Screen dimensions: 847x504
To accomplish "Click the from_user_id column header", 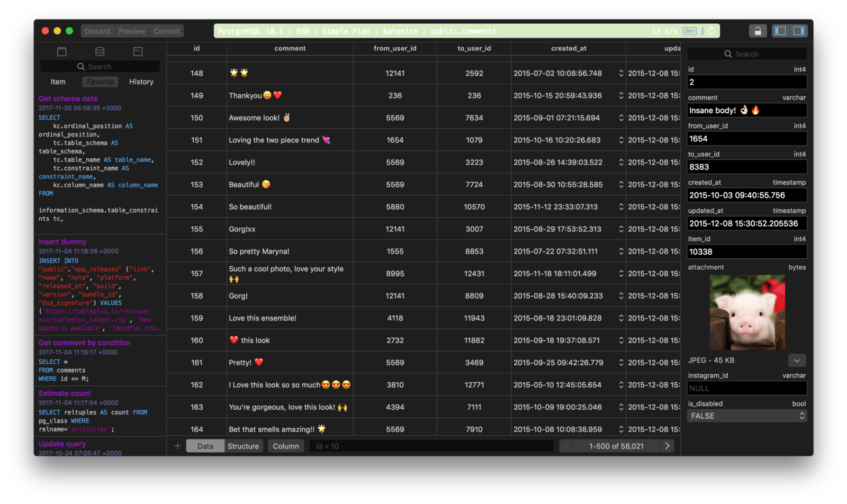I will coord(395,48).
